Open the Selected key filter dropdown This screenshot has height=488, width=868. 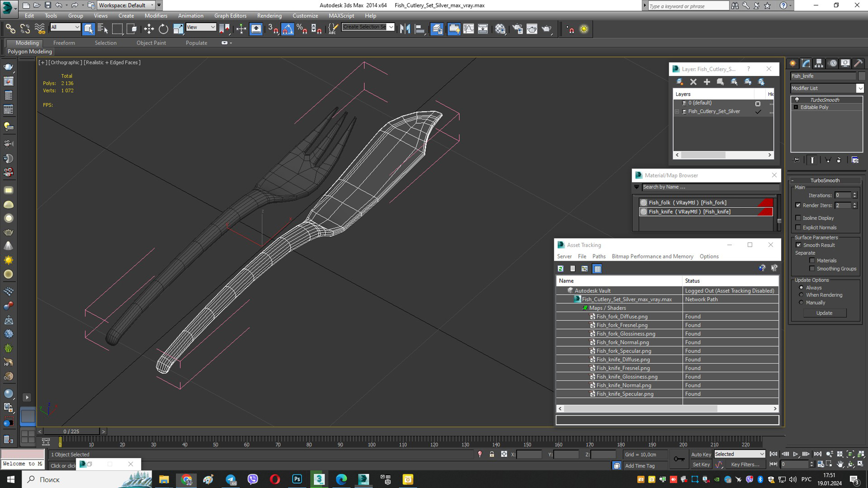740,454
